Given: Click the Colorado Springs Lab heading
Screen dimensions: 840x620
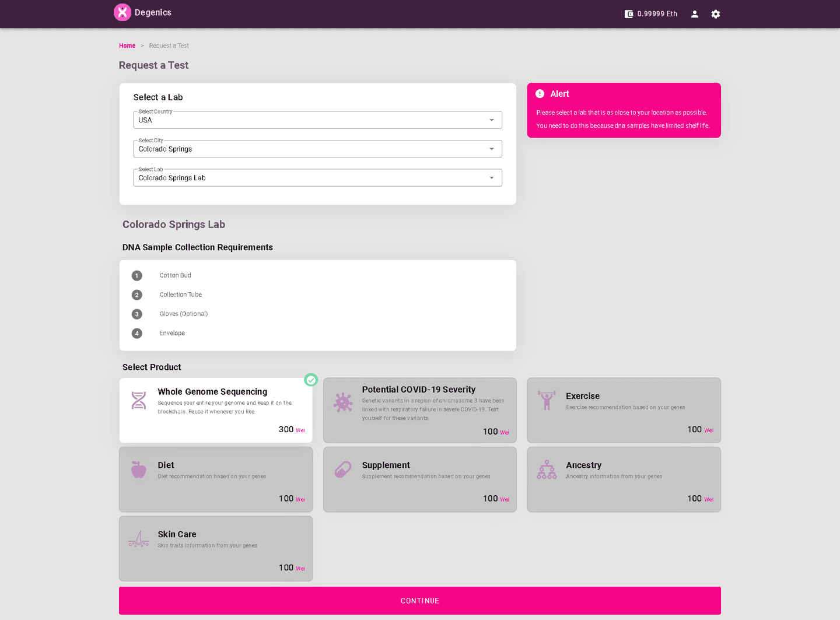Looking at the screenshot, I should tap(174, 225).
